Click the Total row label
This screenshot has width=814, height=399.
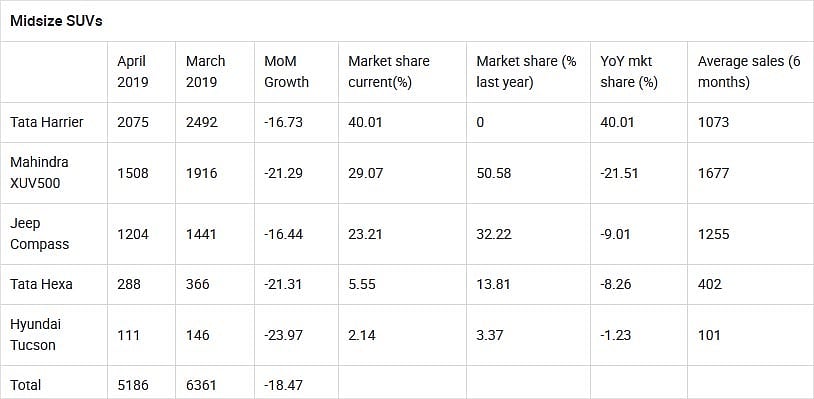(25, 385)
